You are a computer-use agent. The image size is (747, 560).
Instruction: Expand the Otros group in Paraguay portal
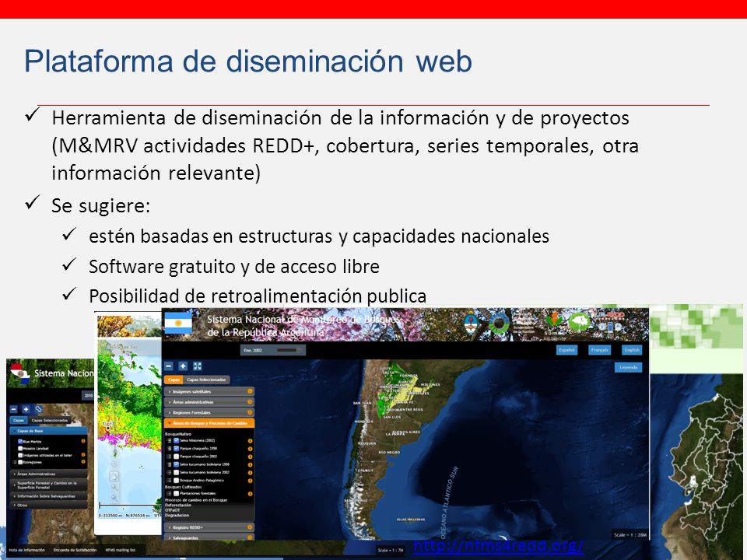[x=48, y=506]
